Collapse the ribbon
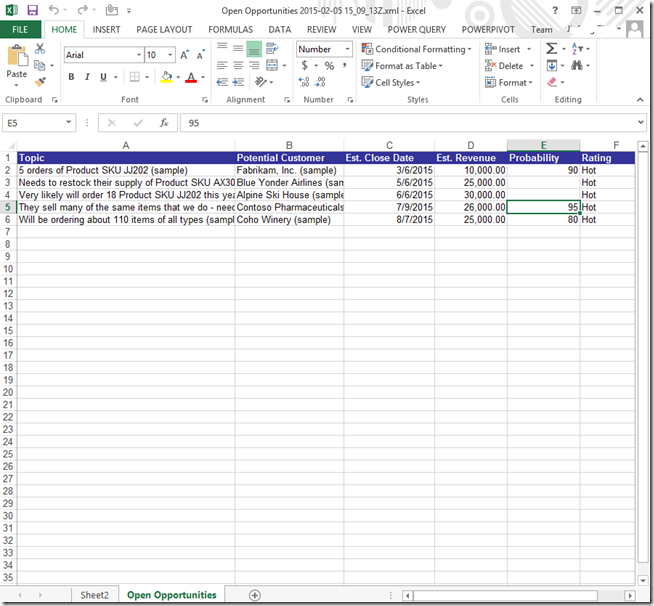The image size is (654, 606). [640, 100]
